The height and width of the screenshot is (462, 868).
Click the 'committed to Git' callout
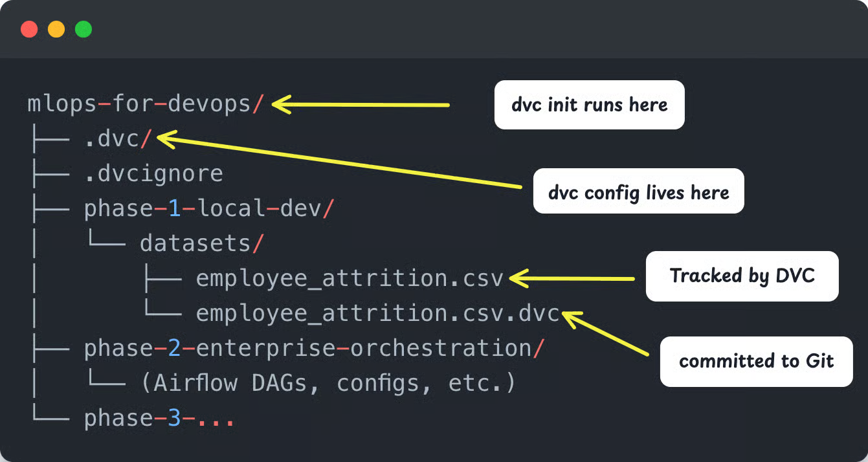point(755,362)
